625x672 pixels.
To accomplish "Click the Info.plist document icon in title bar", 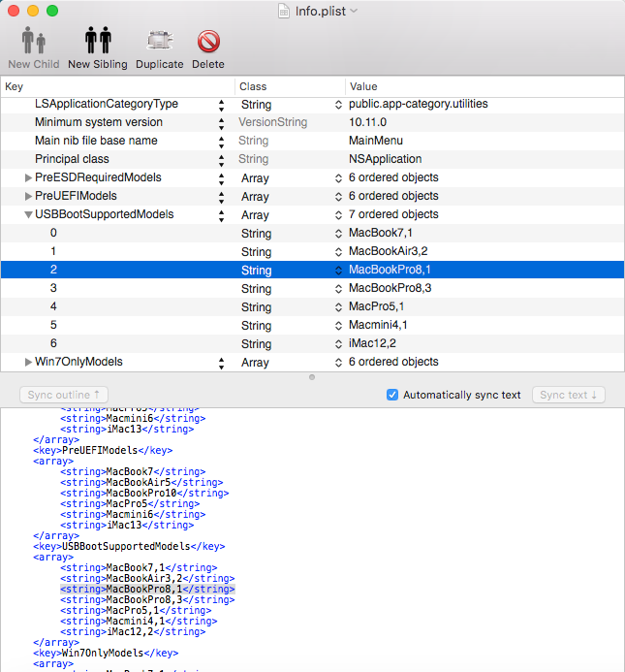I will click(284, 11).
